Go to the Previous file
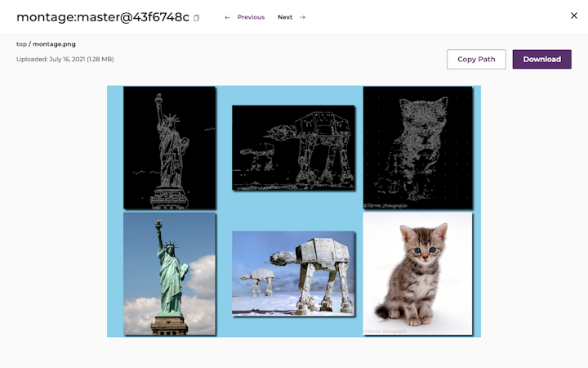Image resolution: width=588 pixels, height=368 pixels. click(251, 17)
